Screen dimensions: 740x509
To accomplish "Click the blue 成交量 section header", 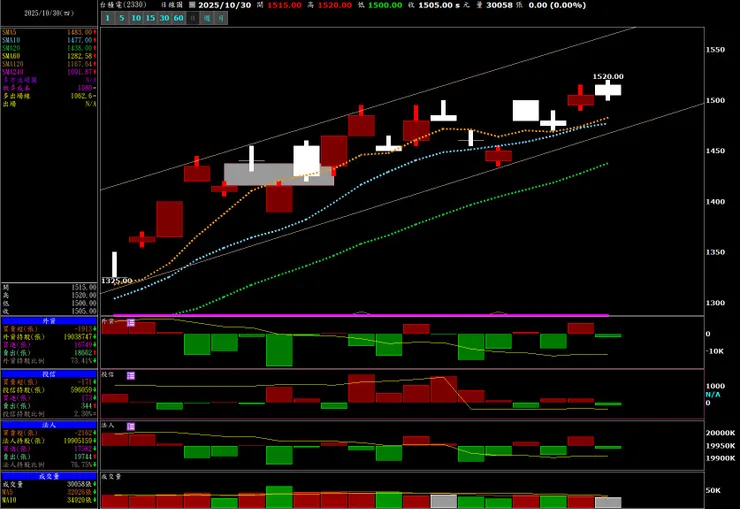I will [x=49, y=476].
